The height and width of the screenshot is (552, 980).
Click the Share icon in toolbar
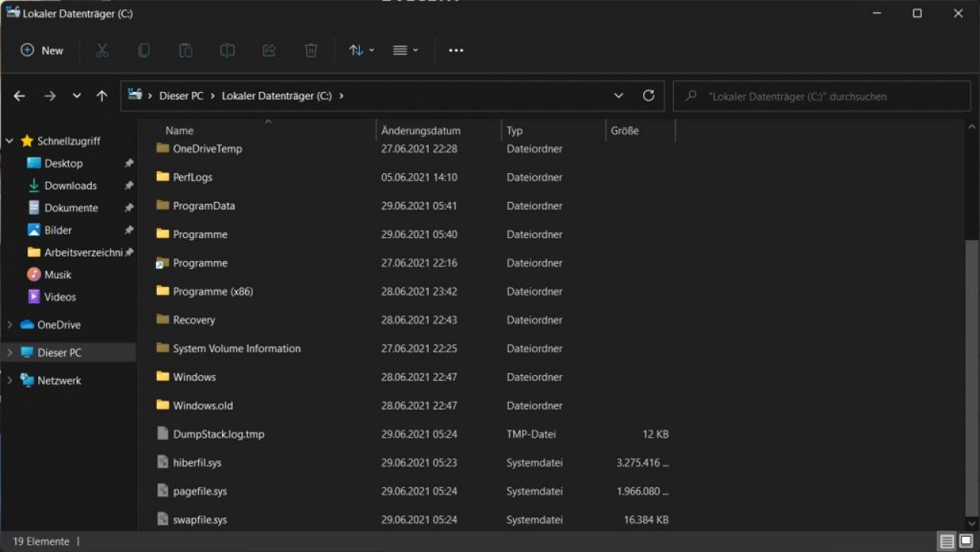(x=269, y=51)
